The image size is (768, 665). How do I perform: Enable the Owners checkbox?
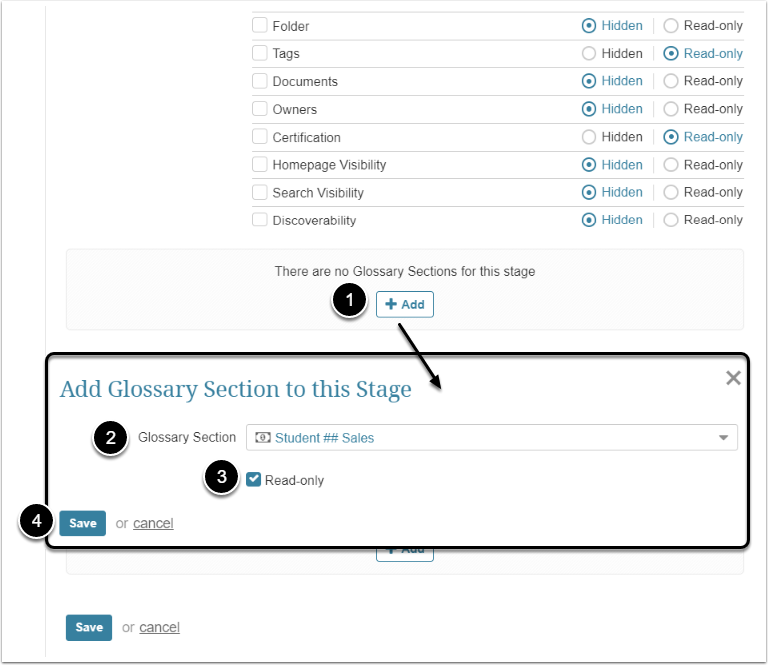(260, 109)
